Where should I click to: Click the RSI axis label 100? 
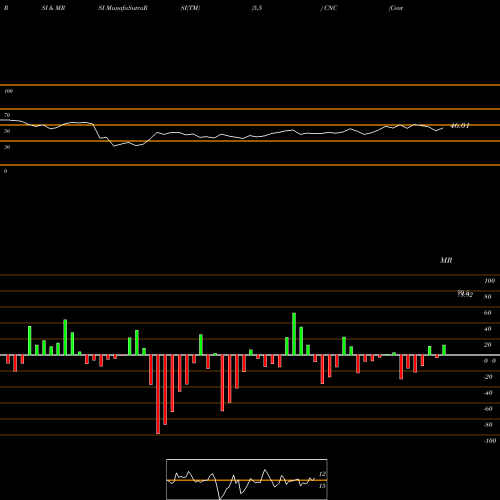click(8, 91)
